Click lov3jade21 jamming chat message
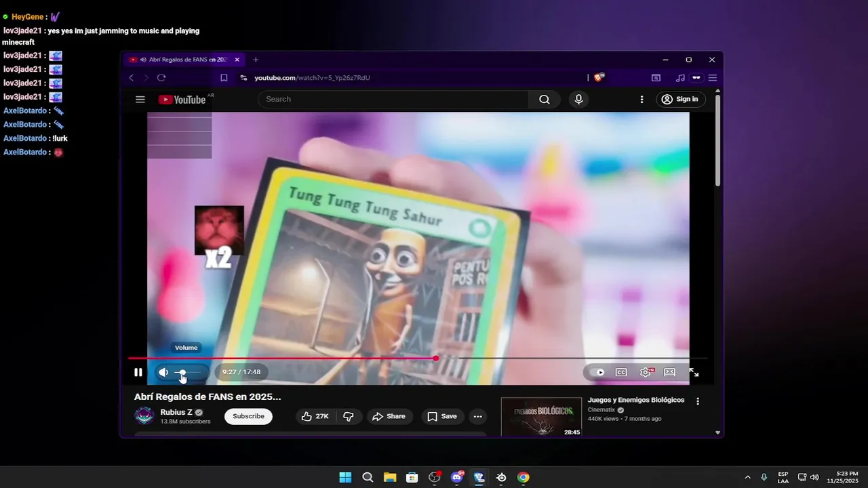This screenshot has width=868, height=488. pos(101,37)
